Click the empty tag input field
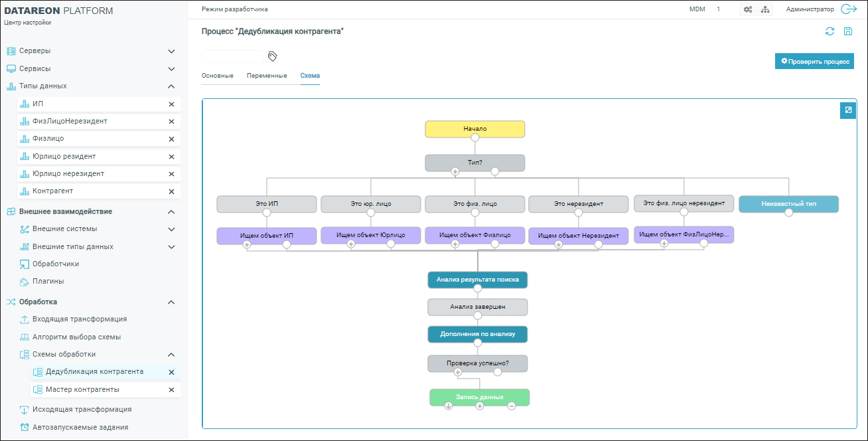This screenshot has height=441, width=868. coord(232,56)
